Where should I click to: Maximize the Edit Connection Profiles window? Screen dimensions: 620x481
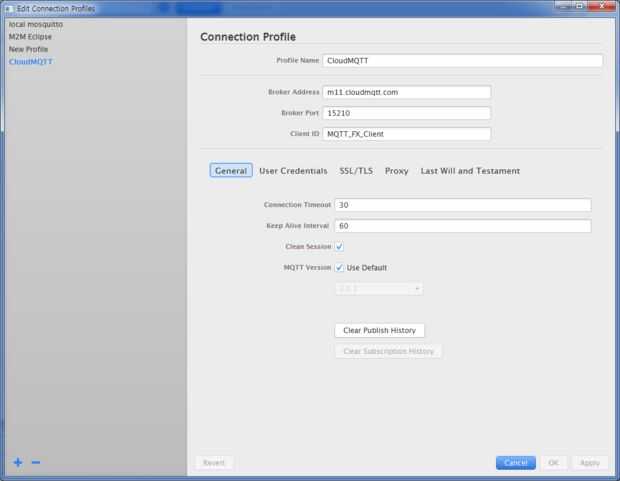click(x=580, y=6)
